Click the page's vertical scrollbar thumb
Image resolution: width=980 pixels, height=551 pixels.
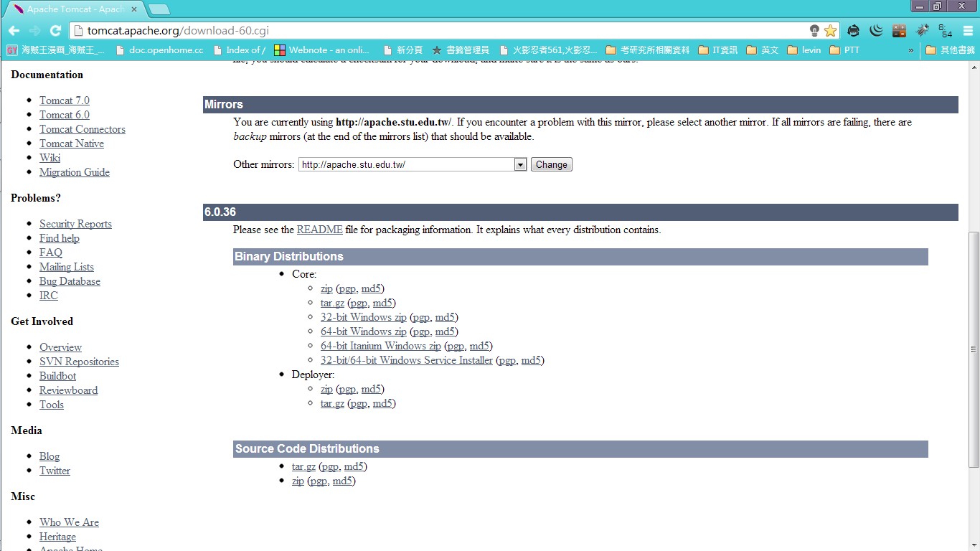(974, 350)
